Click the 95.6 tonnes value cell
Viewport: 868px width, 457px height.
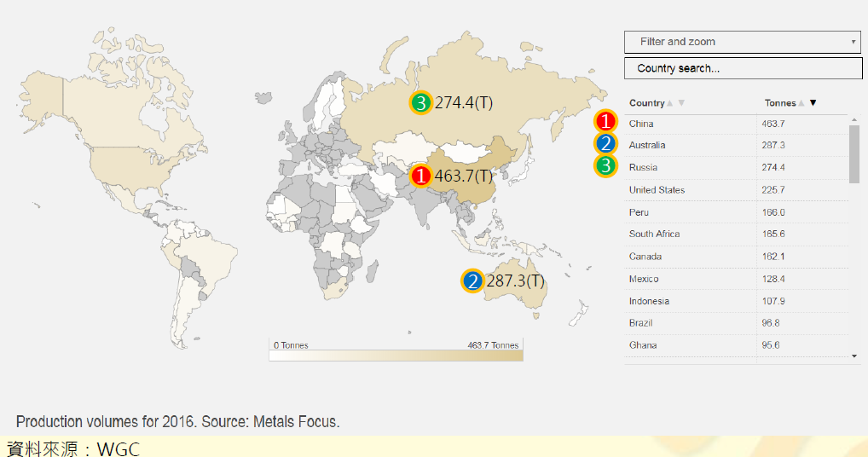coord(771,345)
